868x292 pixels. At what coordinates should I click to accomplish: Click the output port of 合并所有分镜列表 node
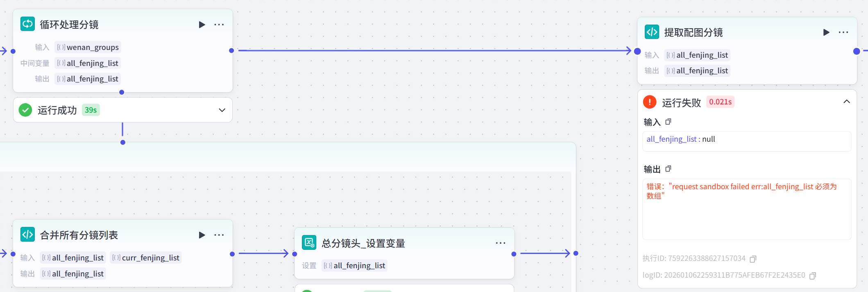(232, 254)
